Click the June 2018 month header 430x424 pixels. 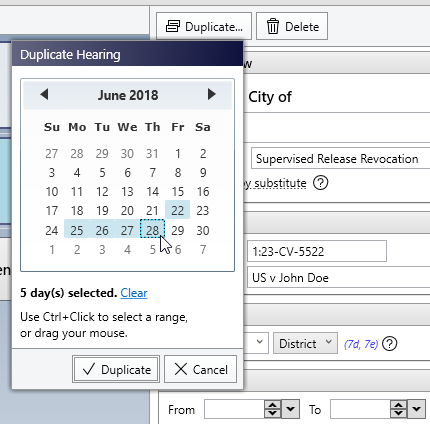pos(128,95)
